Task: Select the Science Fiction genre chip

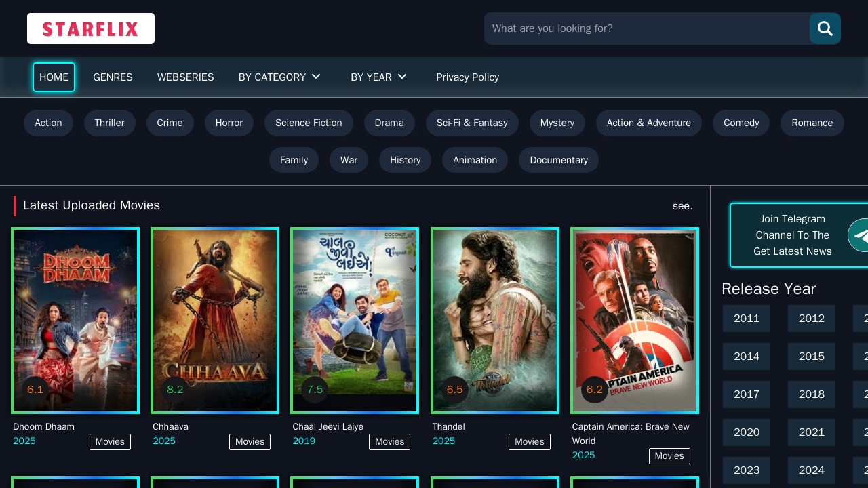Action: coord(309,123)
